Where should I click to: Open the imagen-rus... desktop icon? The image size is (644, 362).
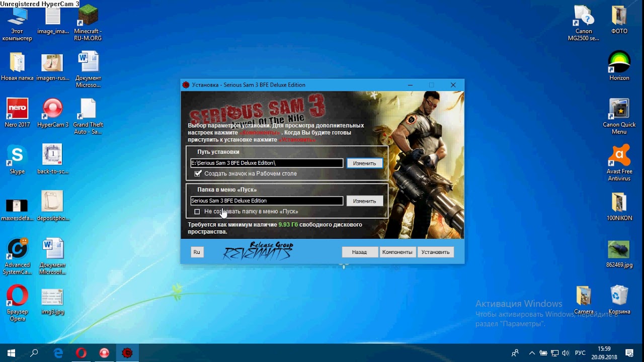pos(53,67)
